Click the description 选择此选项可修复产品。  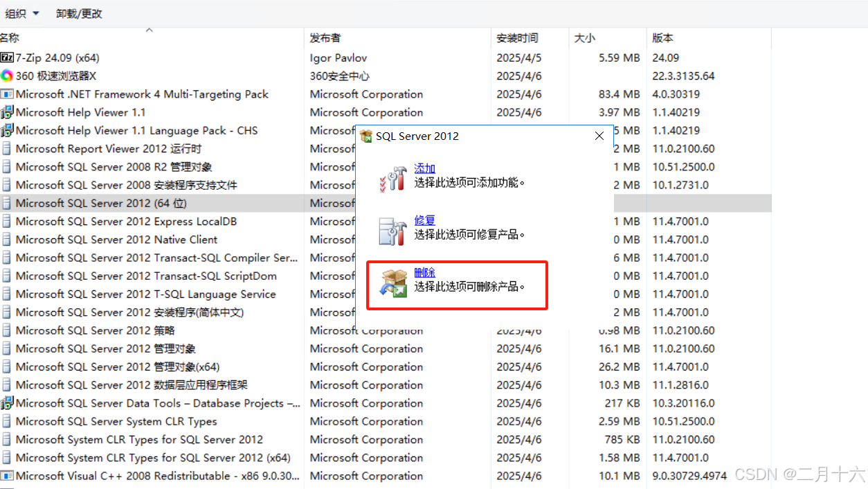(x=470, y=235)
